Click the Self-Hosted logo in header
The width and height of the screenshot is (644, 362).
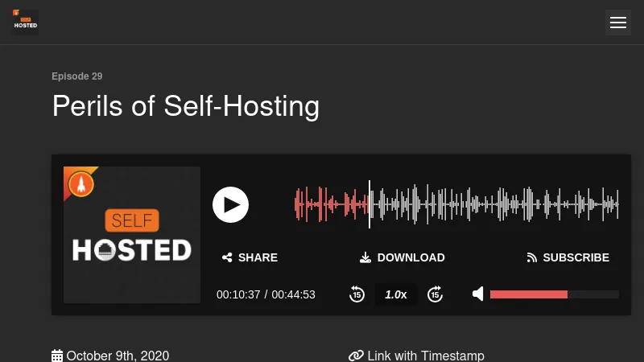26,22
